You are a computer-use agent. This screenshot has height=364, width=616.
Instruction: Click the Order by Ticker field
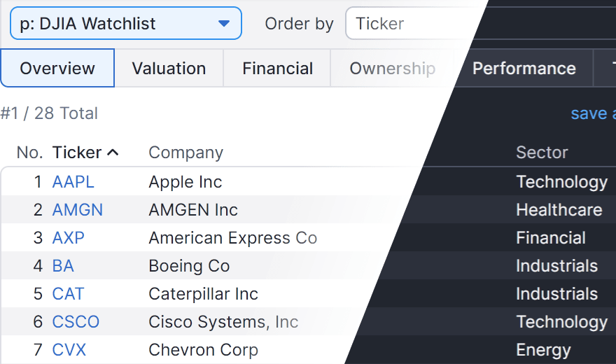coord(413,24)
